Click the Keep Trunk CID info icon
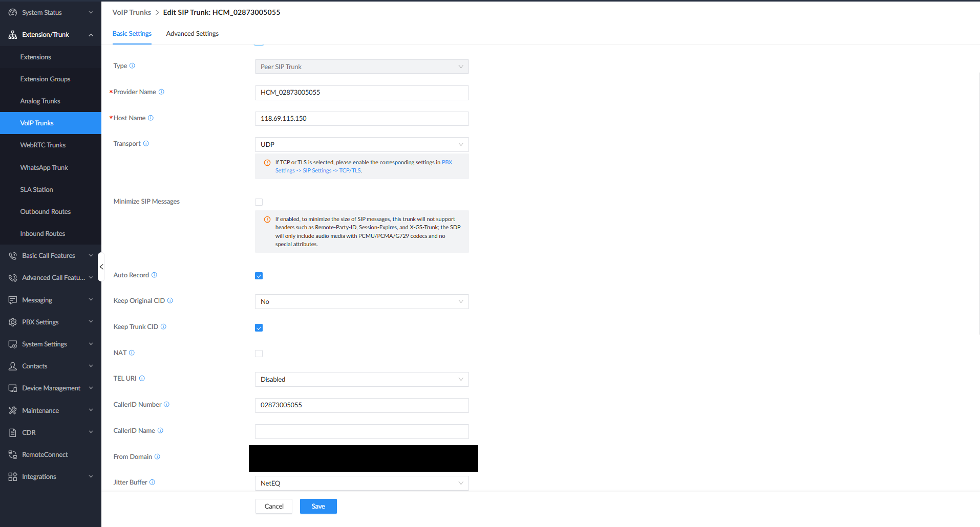Screen dimensions: 980x527 (x=163, y=326)
